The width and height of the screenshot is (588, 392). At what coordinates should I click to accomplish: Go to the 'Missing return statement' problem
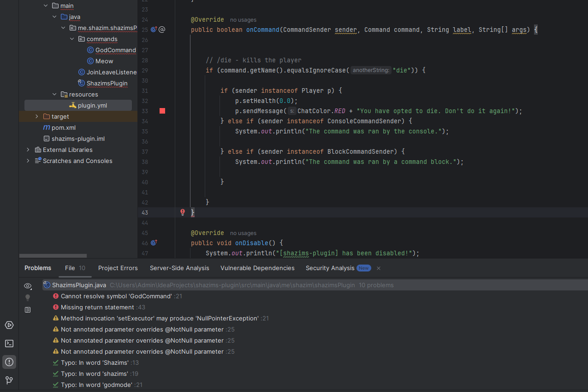(x=97, y=308)
